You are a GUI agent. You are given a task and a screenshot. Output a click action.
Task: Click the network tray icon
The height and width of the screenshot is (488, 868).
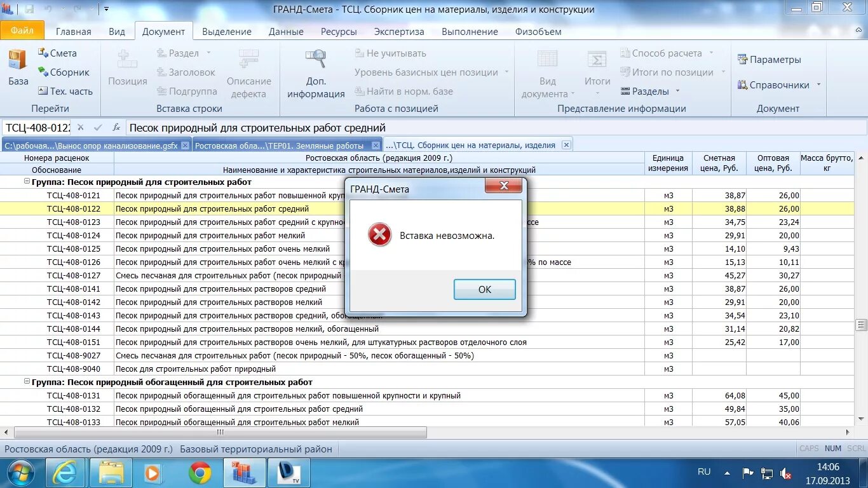(x=767, y=473)
